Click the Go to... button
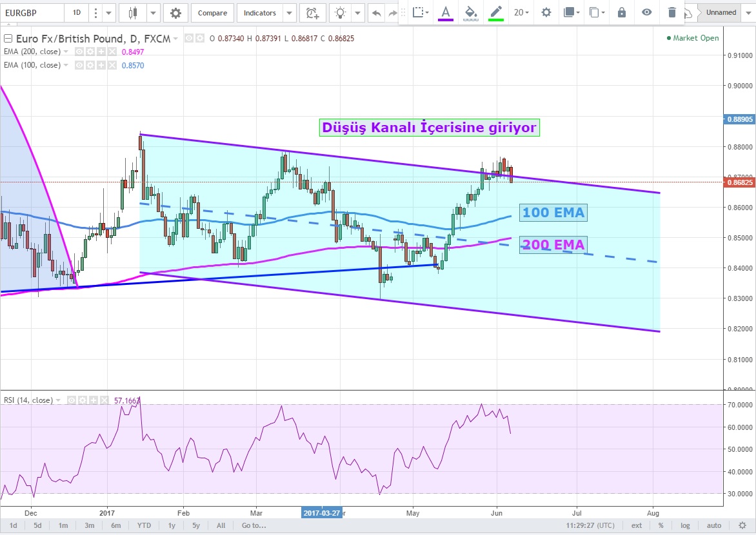The image size is (756, 535). (254, 525)
